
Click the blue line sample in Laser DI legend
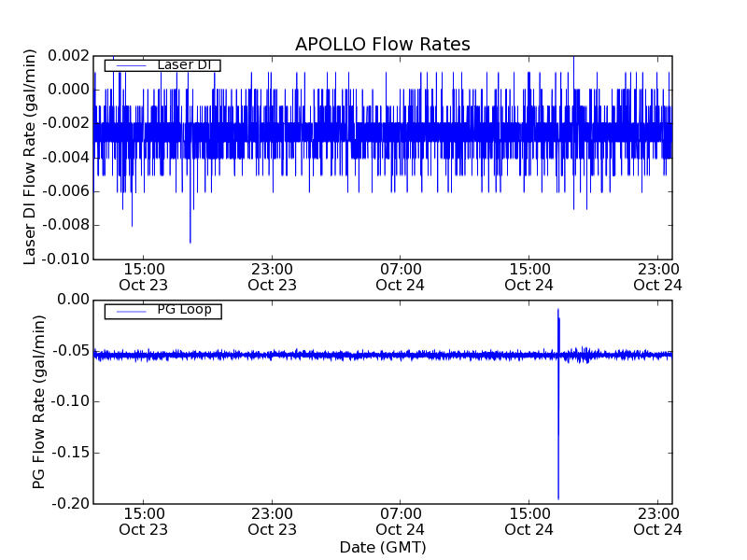[x=129, y=65]
